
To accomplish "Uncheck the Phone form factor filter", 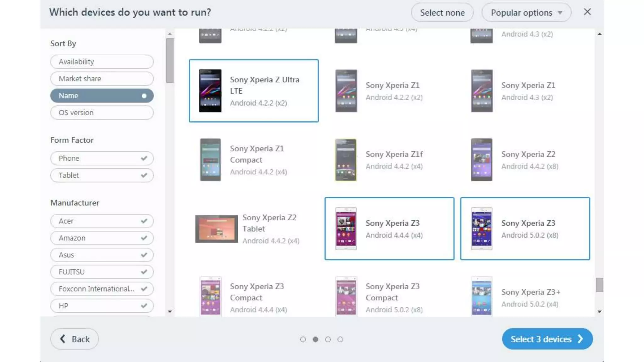I will [102, 158].
